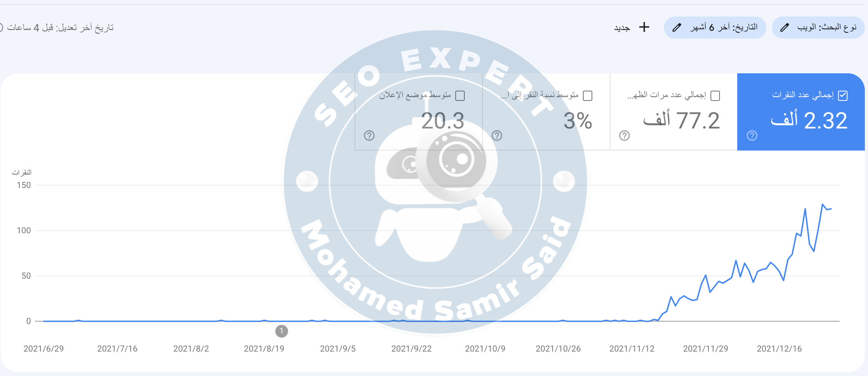Select the 3% average CTR value

(x=578, y=121)
